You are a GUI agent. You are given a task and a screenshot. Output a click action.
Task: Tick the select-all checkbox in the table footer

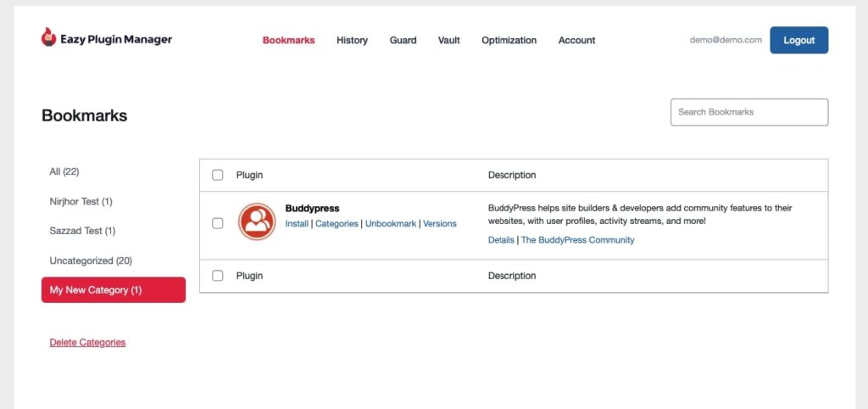pyautogui.click(x=218, y=276)
